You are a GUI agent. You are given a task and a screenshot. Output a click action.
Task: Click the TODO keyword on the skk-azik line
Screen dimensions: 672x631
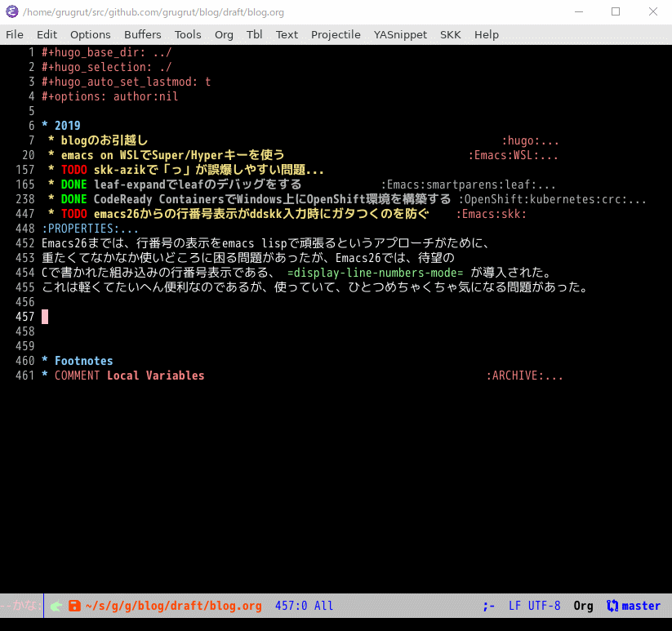click(73, 170)
